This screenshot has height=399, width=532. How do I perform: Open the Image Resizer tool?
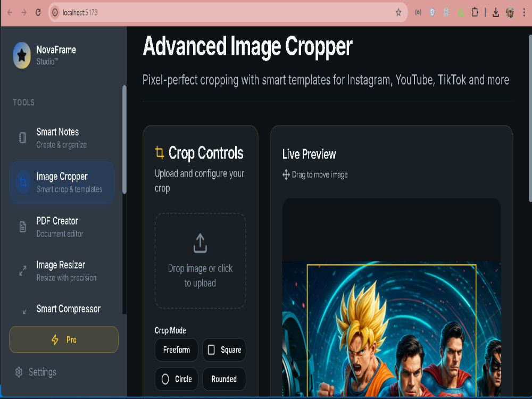click(x=62, y=271)
